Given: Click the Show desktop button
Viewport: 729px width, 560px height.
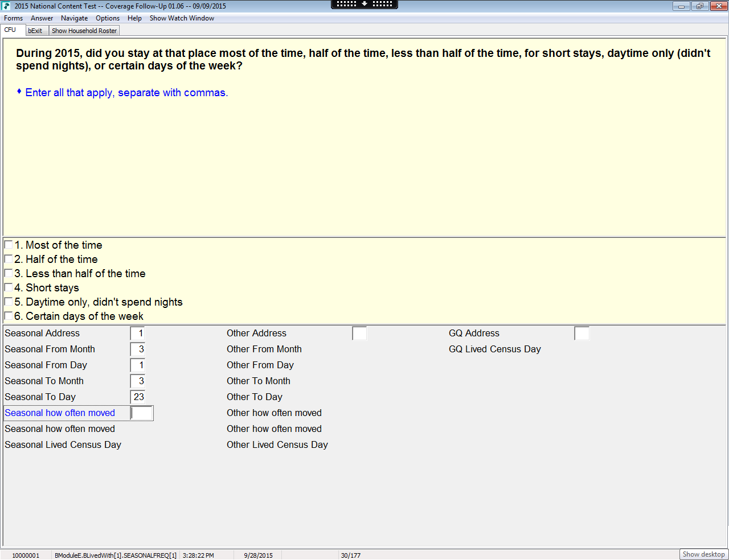Looking at the screenshot, I should tap(704, 554).
